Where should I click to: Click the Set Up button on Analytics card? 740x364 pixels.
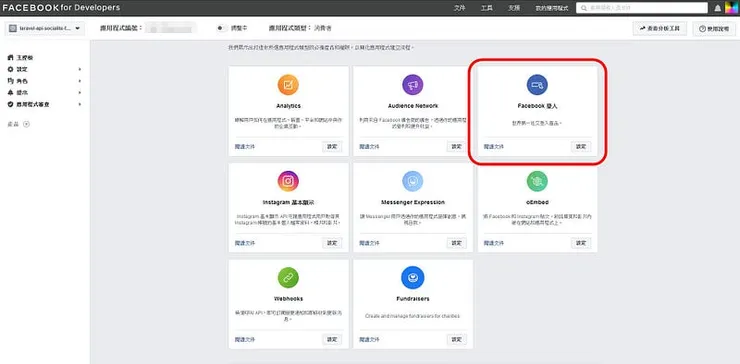[332, 146]
